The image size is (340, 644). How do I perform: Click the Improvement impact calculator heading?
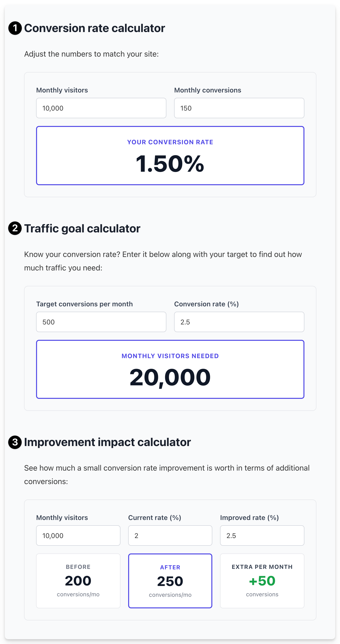coord(107,442)
